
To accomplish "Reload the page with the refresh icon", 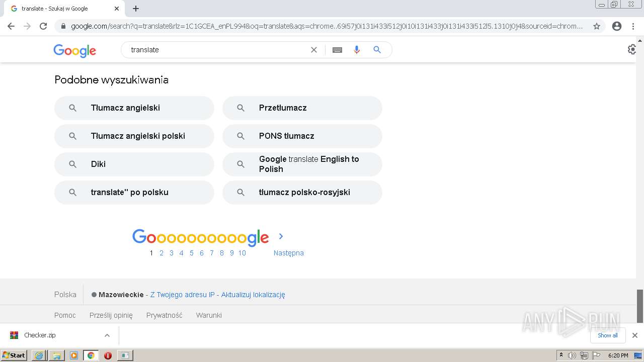I will click(x=43, y=26).
